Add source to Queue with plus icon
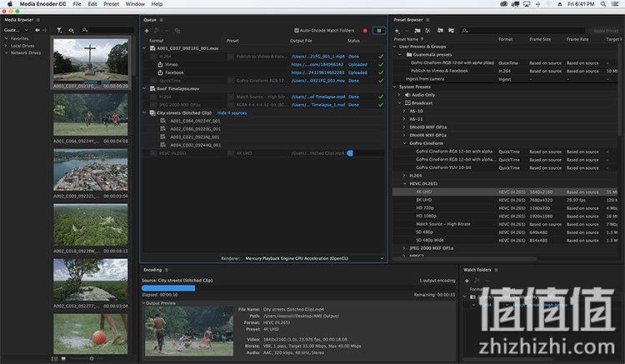This screenshot has width=625, height=364. click(147, 31)
